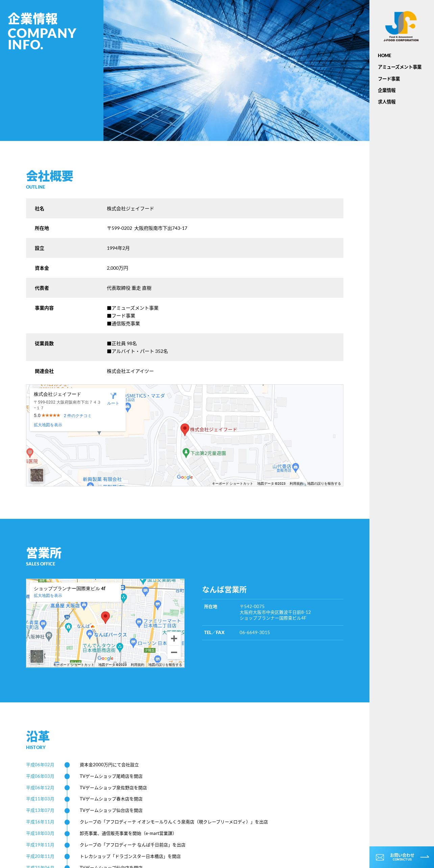Image resolution: width=434 pixels, height=868 pixels.
Task: Go to 企業情報 in the sidebar
Action: [x=387, y=90]
